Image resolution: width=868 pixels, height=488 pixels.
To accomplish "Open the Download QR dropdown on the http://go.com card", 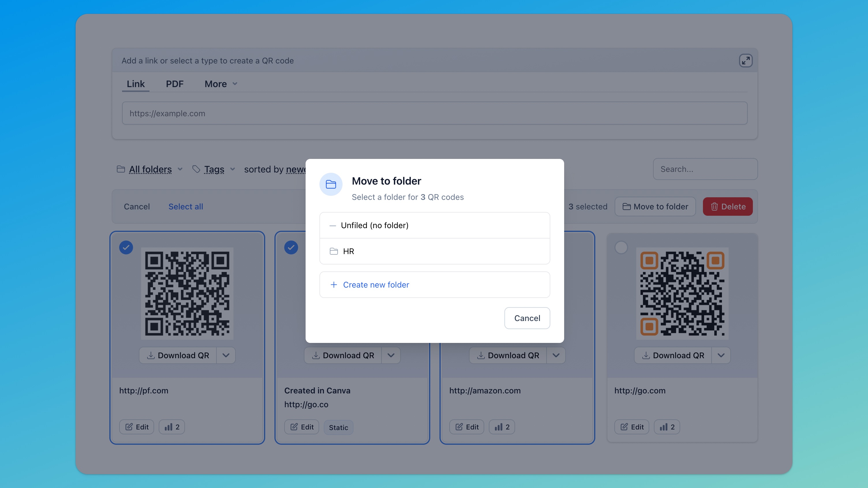I will coord(721,355).
